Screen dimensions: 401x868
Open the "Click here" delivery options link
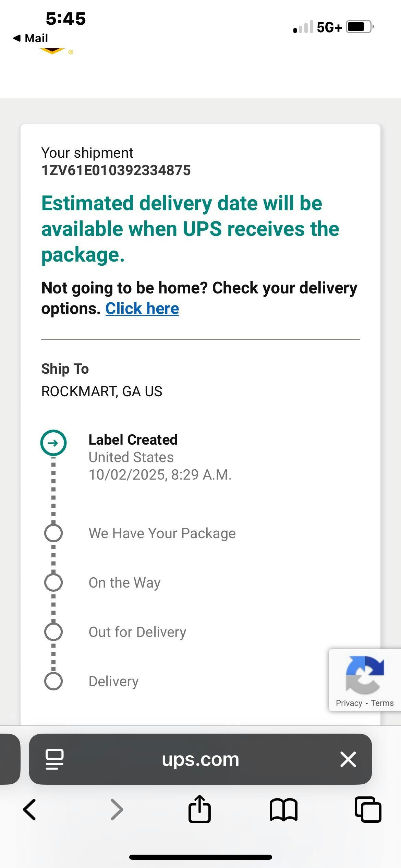142,309
